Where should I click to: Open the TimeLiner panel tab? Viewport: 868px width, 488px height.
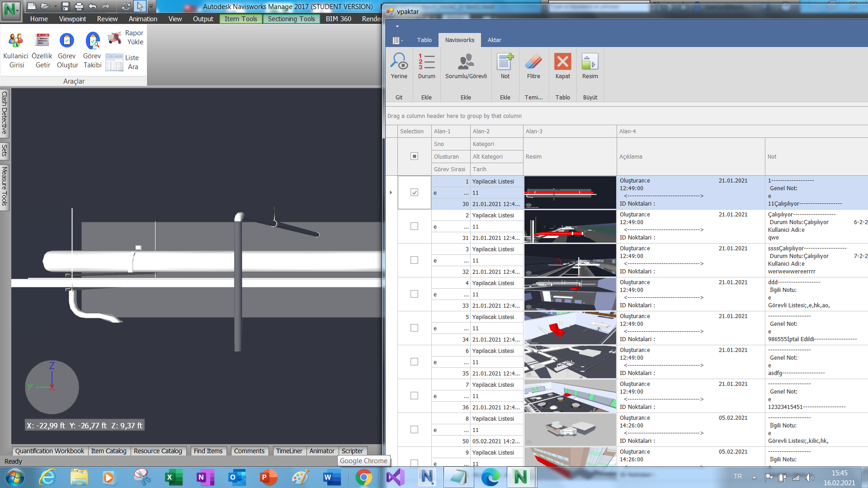point(289,451)
